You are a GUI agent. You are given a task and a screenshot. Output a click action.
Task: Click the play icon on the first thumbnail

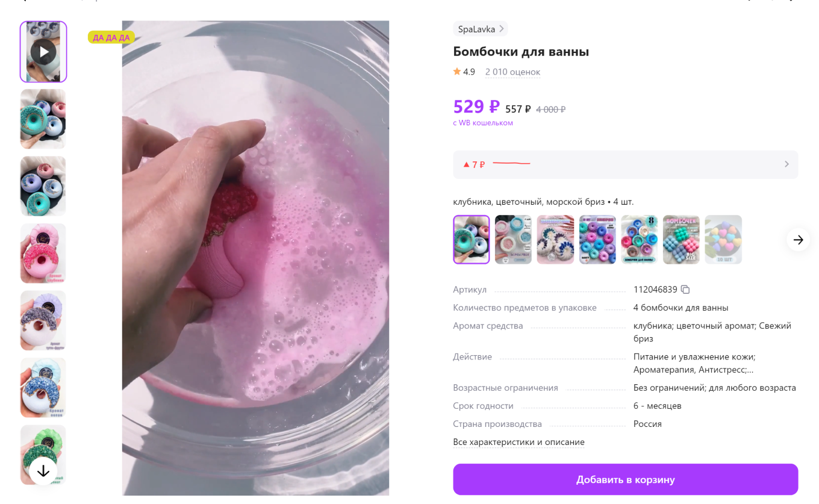[x=43, y=51]
